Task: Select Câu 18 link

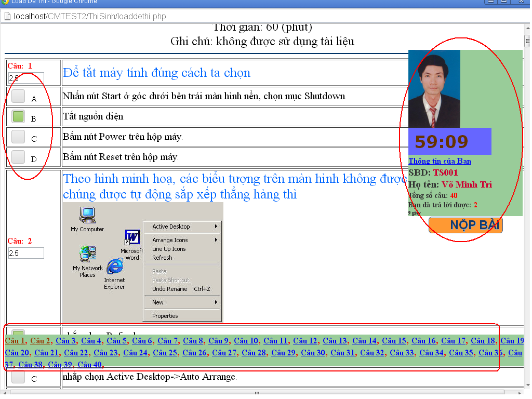Action: point(483,341)
